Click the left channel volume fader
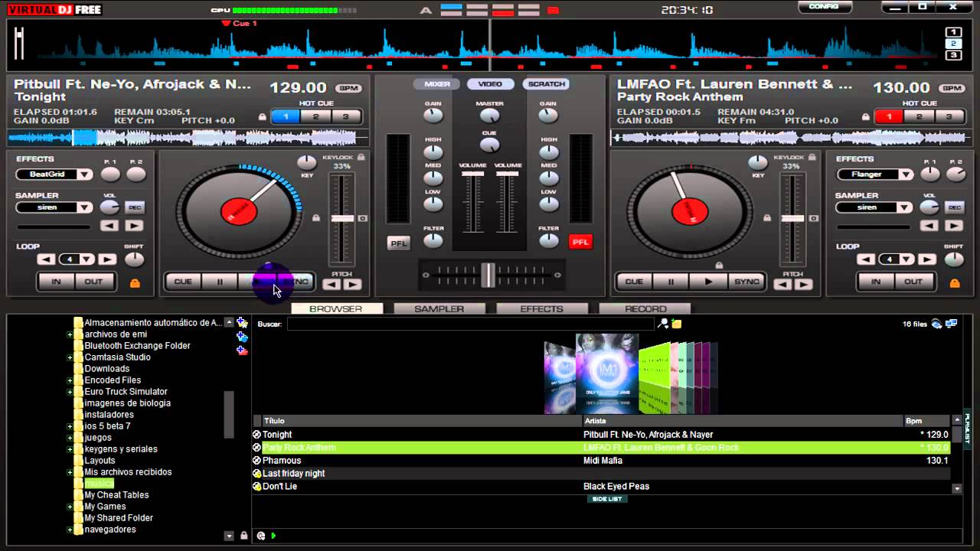 pyautogui.click(x=472, y=174)
